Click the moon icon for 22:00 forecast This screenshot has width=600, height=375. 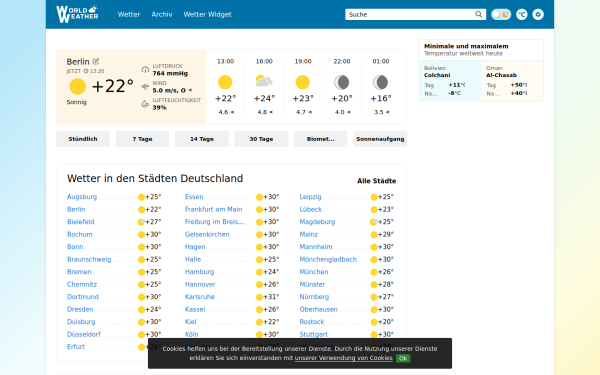coord(341,82)
